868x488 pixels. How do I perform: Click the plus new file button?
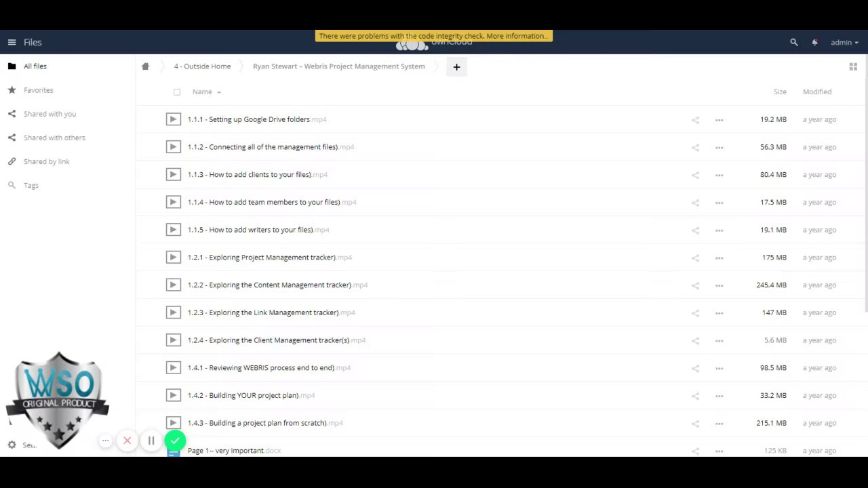(456, 66)
